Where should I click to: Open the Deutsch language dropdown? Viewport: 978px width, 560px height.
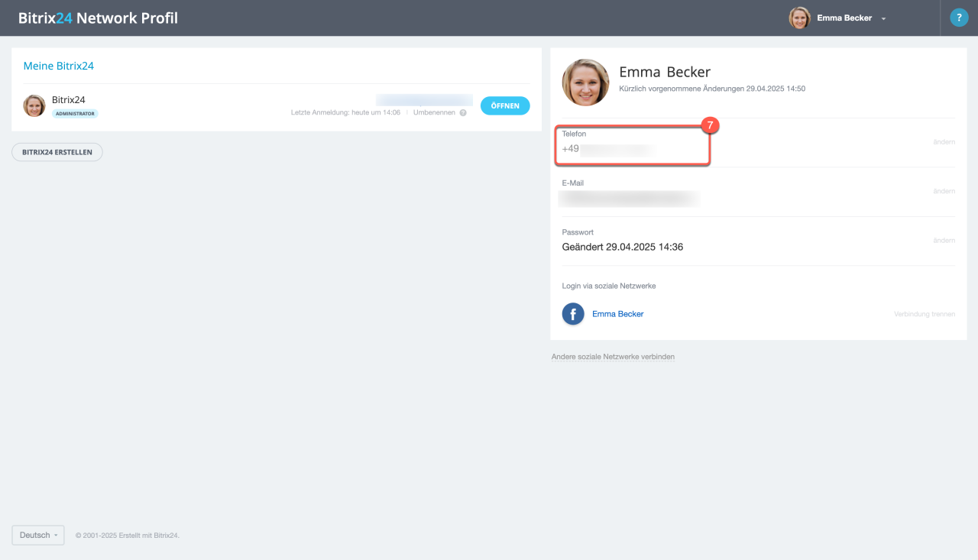[38, 536]
